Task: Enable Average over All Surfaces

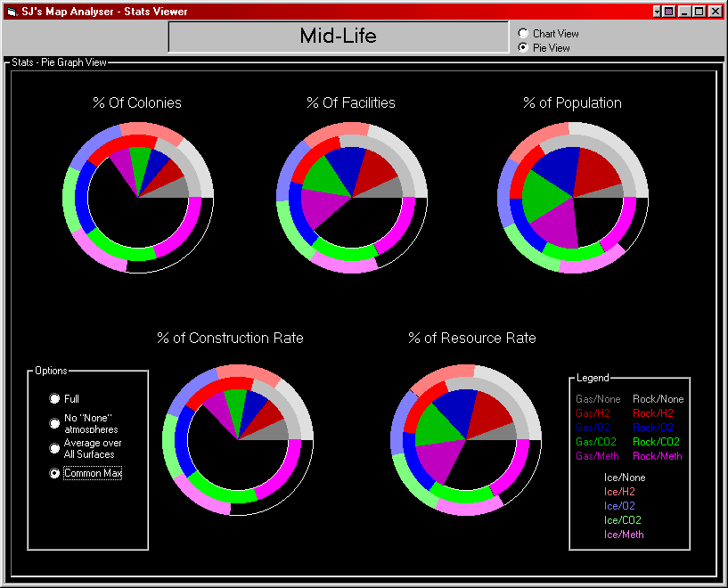Action: click(55, 448)
